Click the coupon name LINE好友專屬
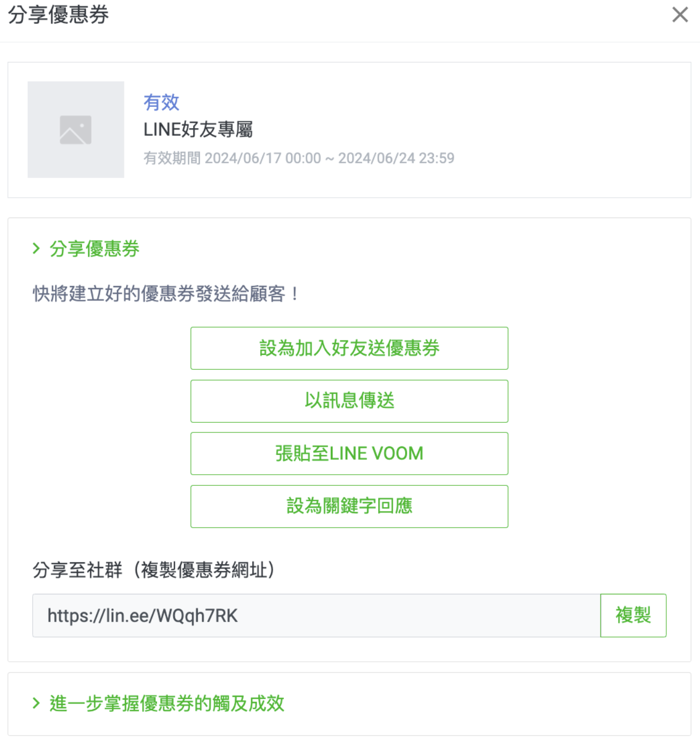This screenshot has height=744, width=700. coord(198,129)
